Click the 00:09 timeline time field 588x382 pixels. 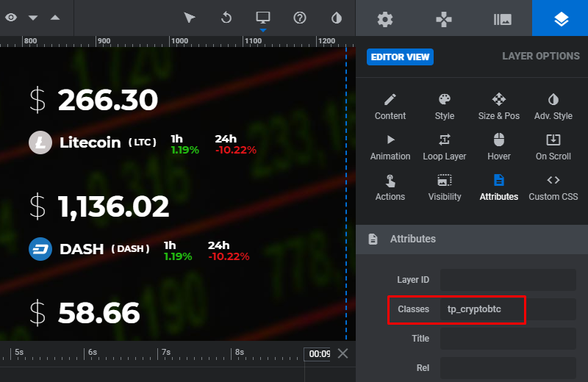(318, 354)
